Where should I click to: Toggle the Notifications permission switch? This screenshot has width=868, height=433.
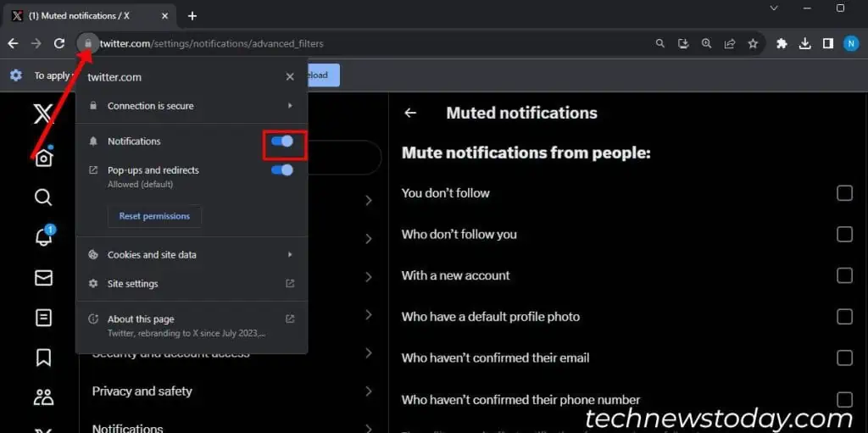(282, 142)
